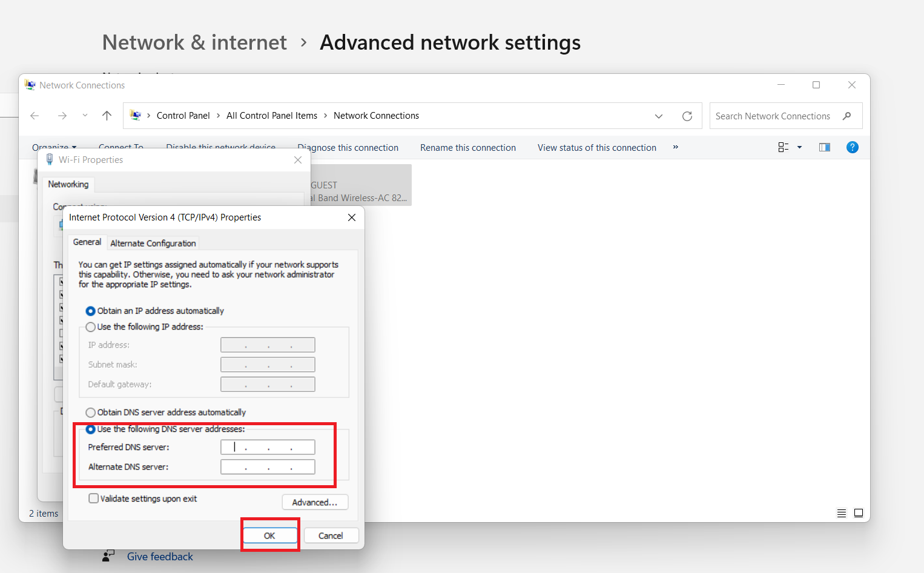Click the control panel icon in address bar
This screenshot has height=573, width=924.
click(x=136, y=115)
